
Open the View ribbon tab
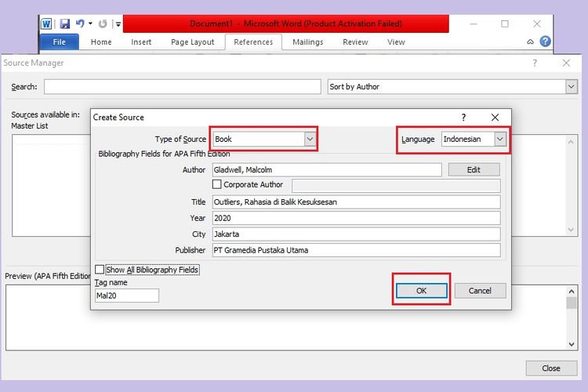click(397, 42)
